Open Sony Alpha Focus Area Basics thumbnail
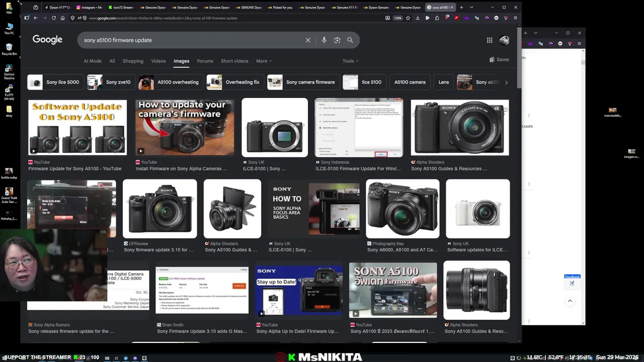 (314, 209)
